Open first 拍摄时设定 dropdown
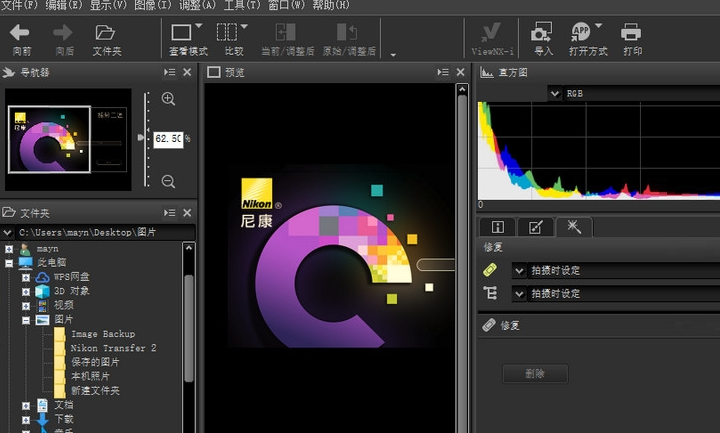The image size is (720, 433). 519,271
